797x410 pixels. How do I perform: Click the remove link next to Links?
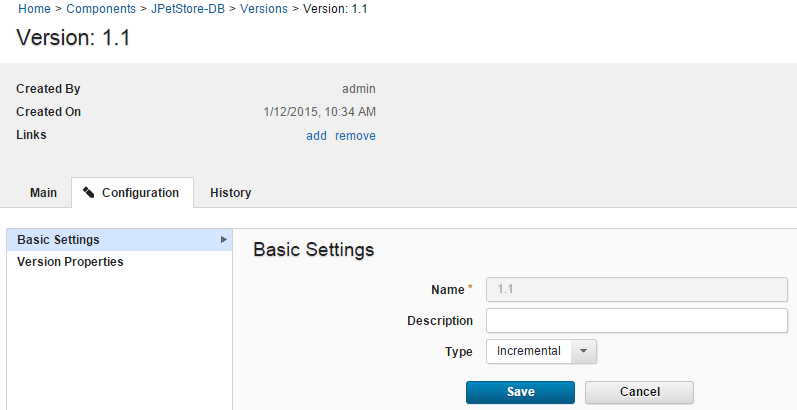point(355,136)
